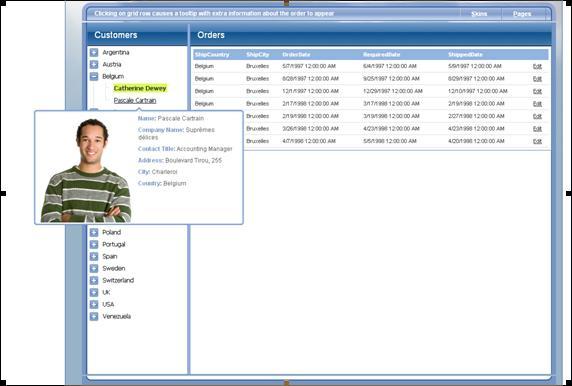Expand the Switzerland tree node
Screen dimensions: 572x386
tap(94, 281)
